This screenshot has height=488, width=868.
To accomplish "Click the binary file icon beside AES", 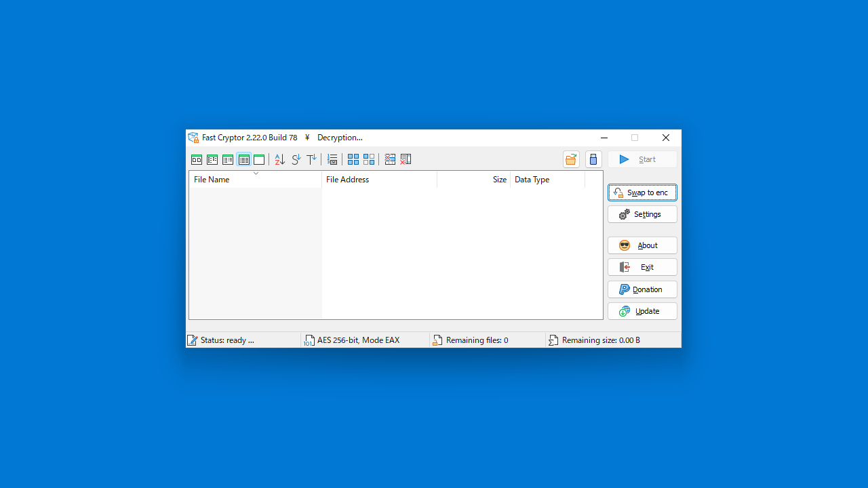I will pos(309,340).
